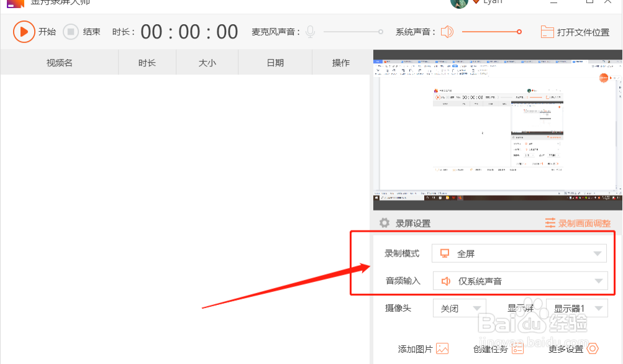Click the speaker icon next to 系统声音

(x=447, y=31)
